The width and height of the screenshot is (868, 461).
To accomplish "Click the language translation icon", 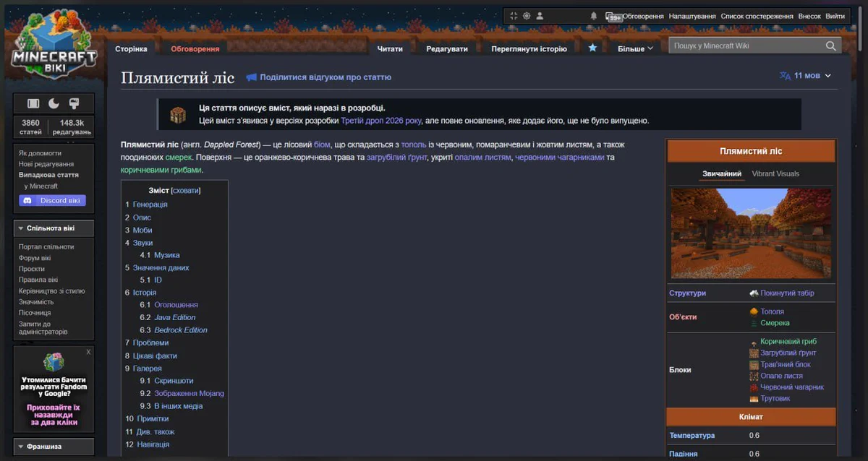I will (x=785, y=76).
